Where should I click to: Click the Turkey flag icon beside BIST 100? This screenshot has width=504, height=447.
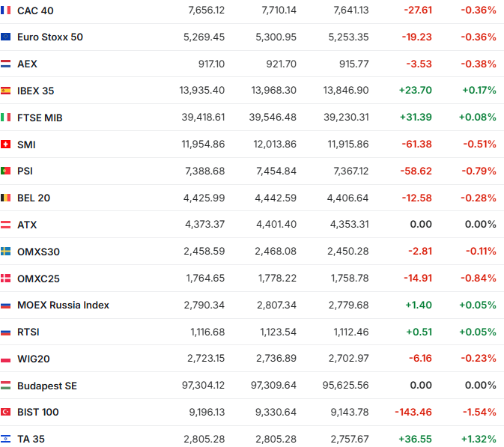pos(6,412)
